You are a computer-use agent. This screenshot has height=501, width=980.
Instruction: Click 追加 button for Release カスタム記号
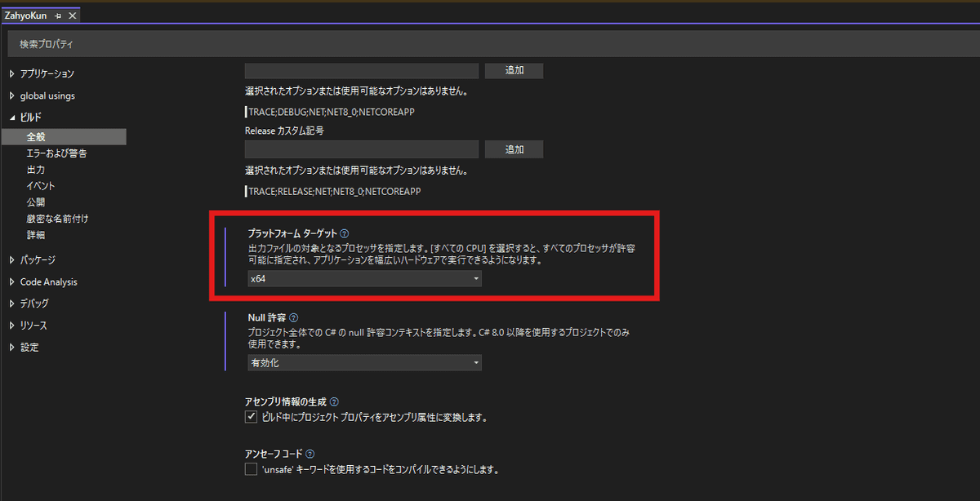tap(514, 149)
